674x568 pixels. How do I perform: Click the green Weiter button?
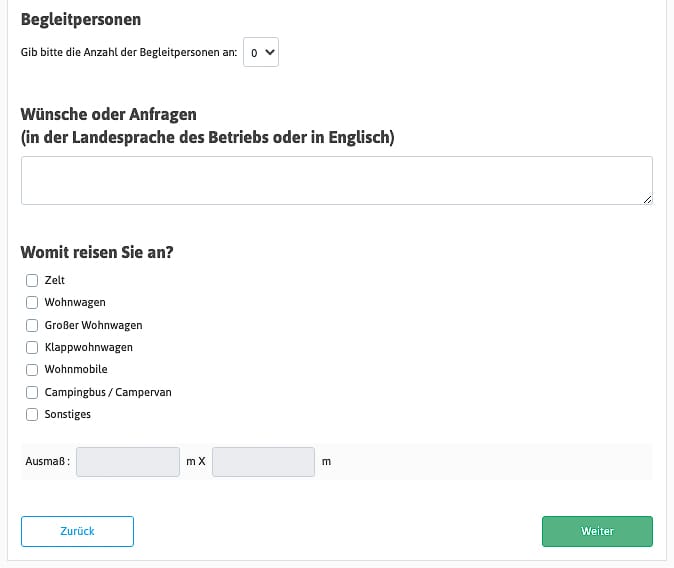[597, 531]
